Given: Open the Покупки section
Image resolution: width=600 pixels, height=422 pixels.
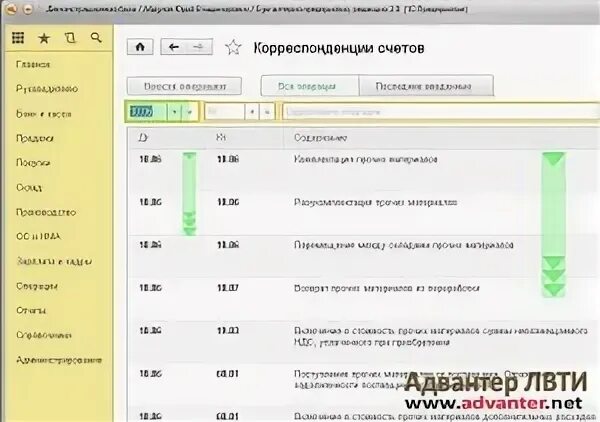Looking at the screenshot, I should [x=34, y=163].
